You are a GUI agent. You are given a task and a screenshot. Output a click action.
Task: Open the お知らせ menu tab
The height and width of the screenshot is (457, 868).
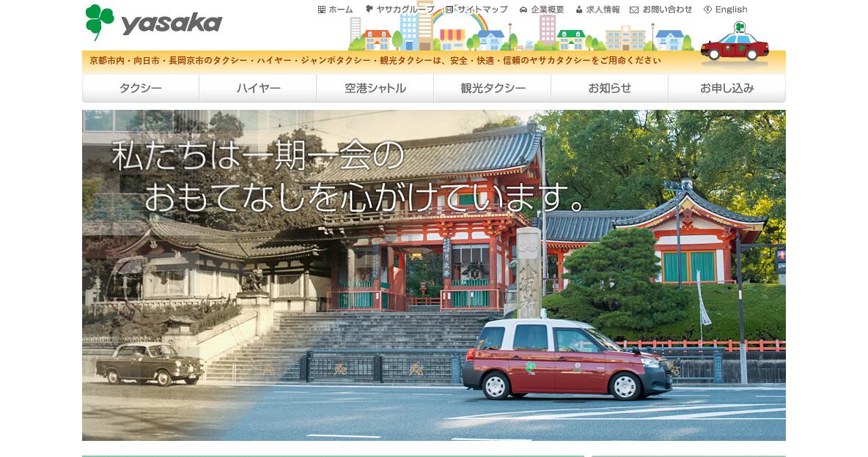[609, 88]
